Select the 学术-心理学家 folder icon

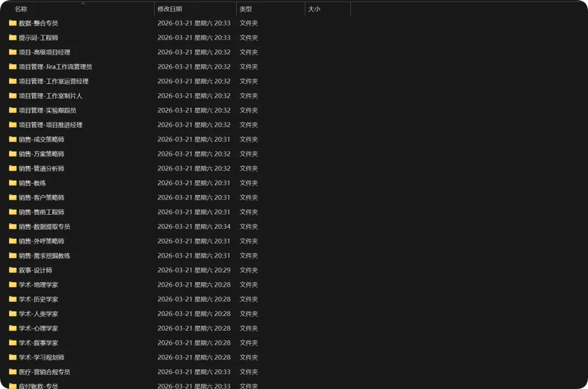pos(13,328)
